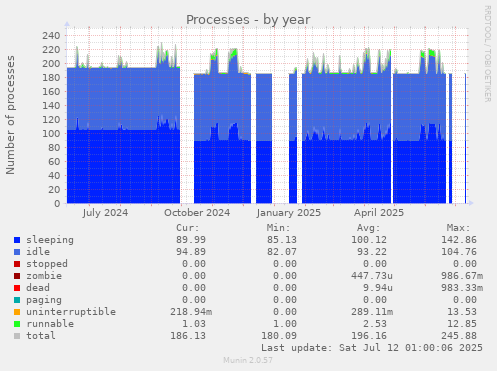Click zombie average value 447.73u
This screenshot has height=371, width=497.
[372, 276]
